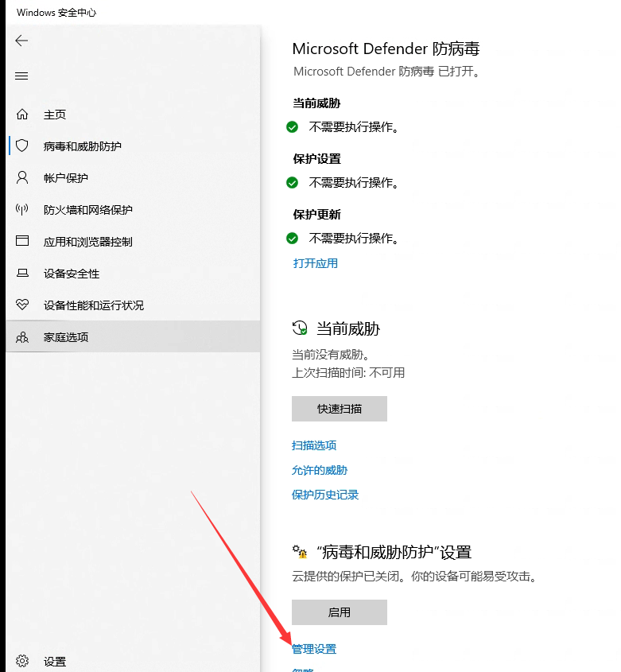Open the 打开应用 link

pos(316,263)
